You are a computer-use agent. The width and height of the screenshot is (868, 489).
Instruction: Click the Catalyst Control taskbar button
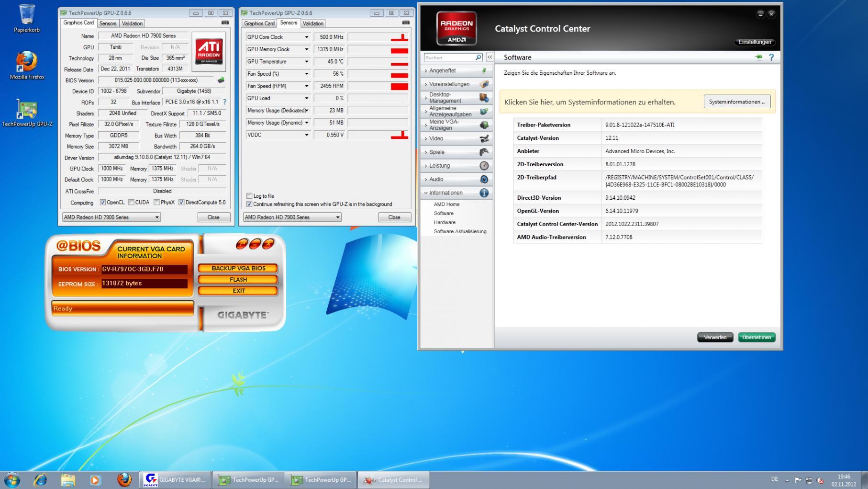click(x=393, y=479)
